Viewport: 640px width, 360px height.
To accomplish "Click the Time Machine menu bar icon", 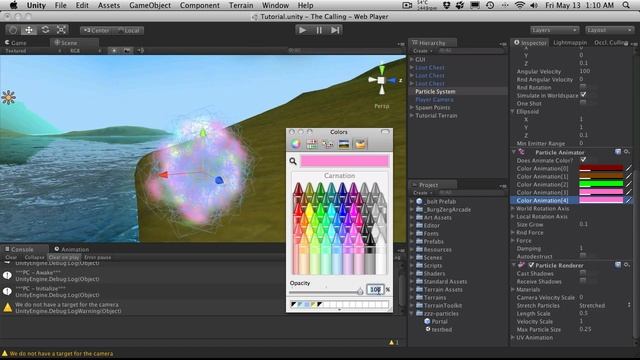I will [490, 5].
